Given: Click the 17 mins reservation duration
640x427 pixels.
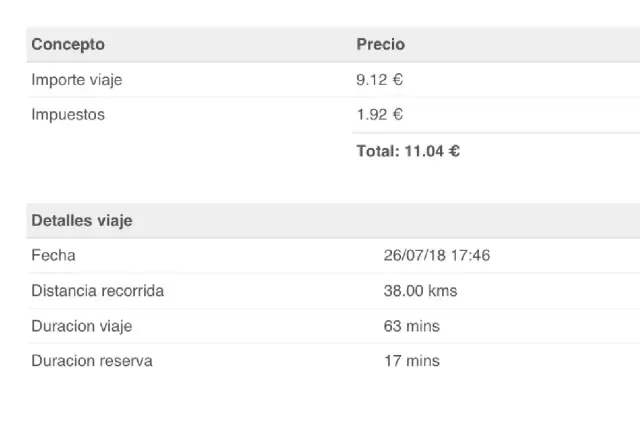Looking at the screenshot, I should click(x=412, y=361).
